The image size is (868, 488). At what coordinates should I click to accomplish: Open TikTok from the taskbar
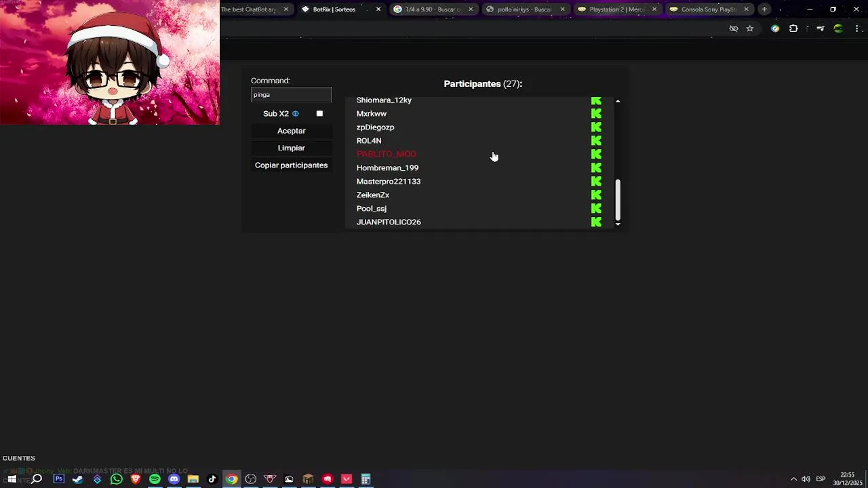(212, 479)
